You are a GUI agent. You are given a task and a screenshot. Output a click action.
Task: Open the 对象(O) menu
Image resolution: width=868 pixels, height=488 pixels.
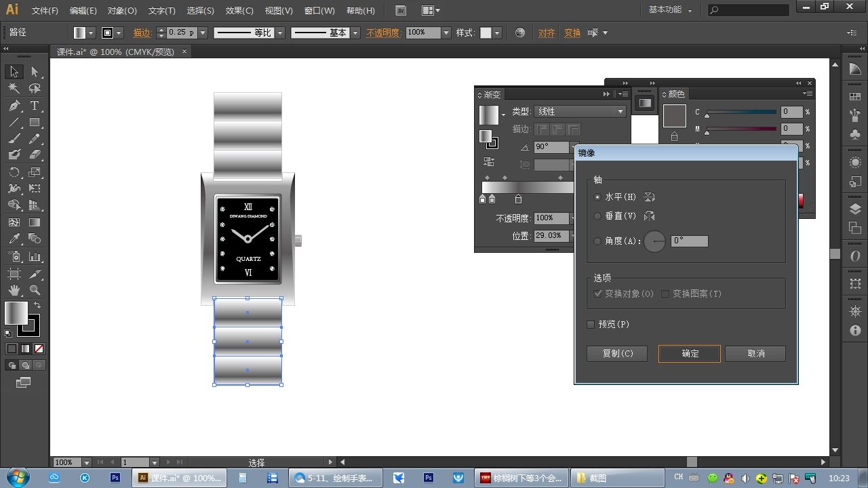point(122,11)
